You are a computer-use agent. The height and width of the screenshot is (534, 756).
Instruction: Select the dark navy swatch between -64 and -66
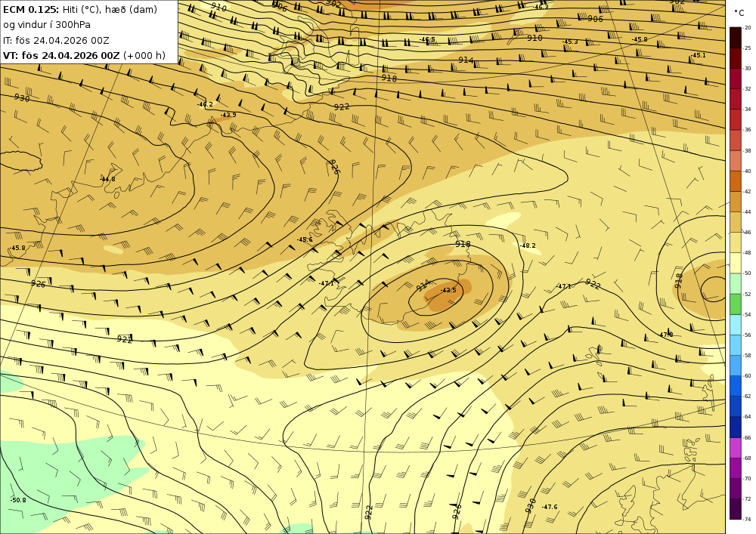point(736,427)
